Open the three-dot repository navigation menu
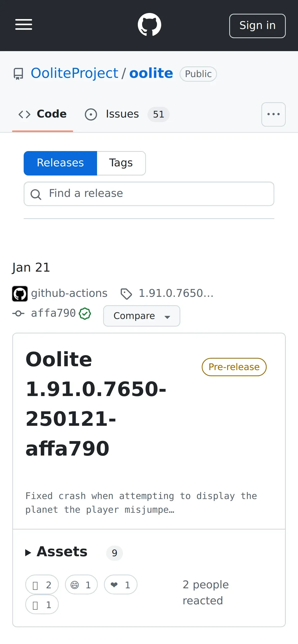Image resolution: width=298 pixels, height=644 pixels. (273, 114)
